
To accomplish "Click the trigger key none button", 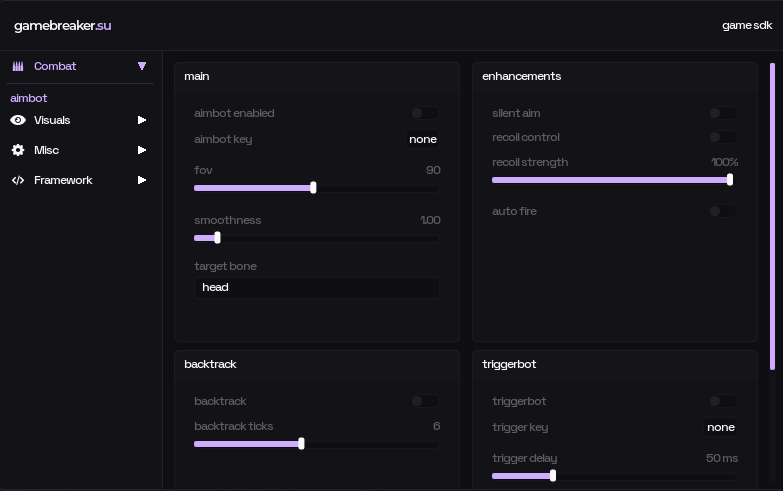I will click(x=721, y=427).
